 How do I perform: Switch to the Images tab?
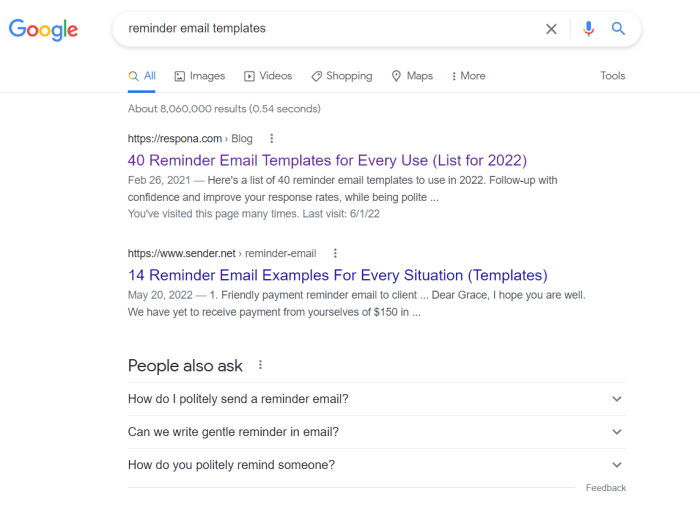click(x=200, y=76)
